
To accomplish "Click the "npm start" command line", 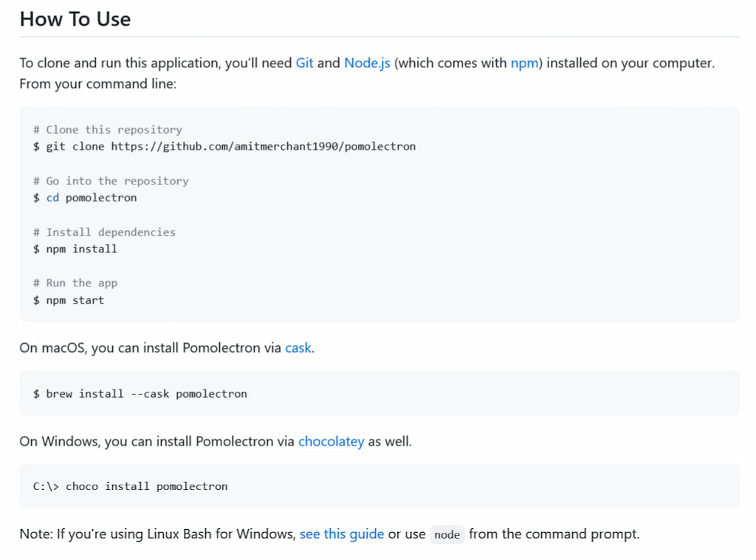I will tap(69, 300).
